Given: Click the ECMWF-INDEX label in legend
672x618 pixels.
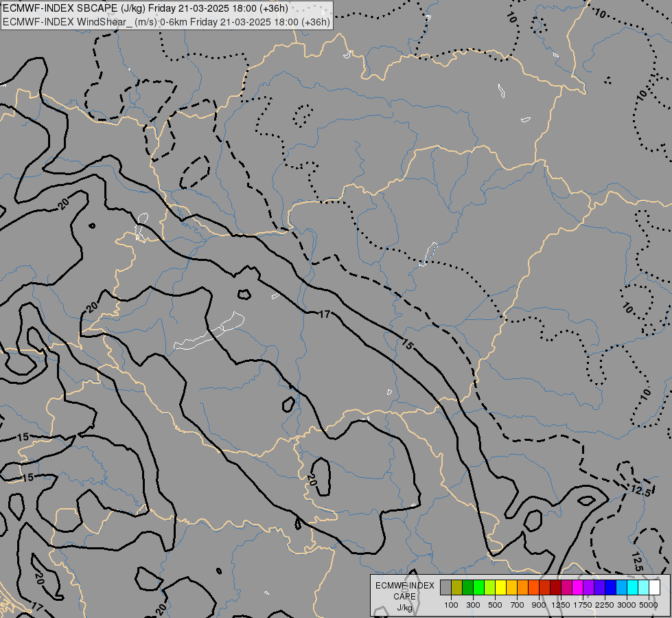Looking at the screenshot, I should pos(404,586).
